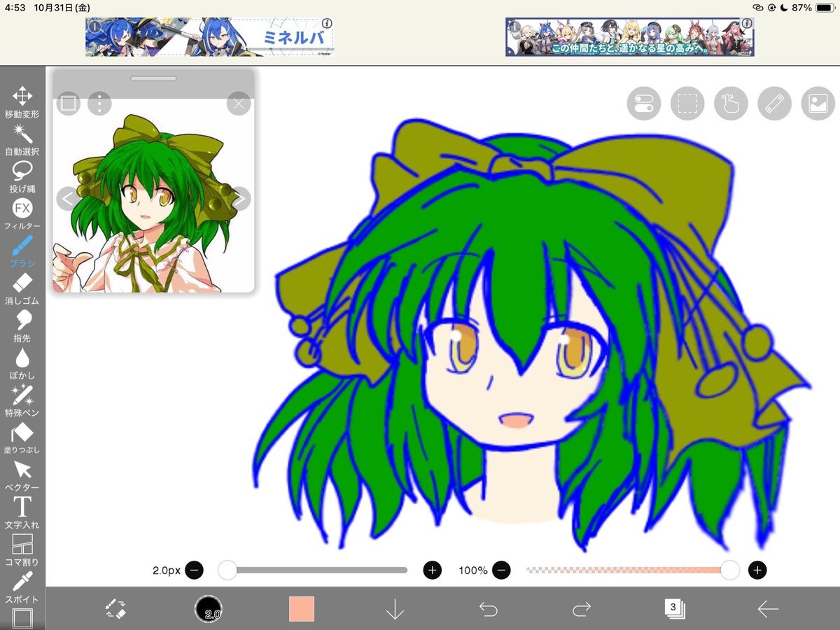Image resolution: width=840 pixels, height=630 pixels.
Task: Increase opacity with plus button
Action: [x=757, y=570]
